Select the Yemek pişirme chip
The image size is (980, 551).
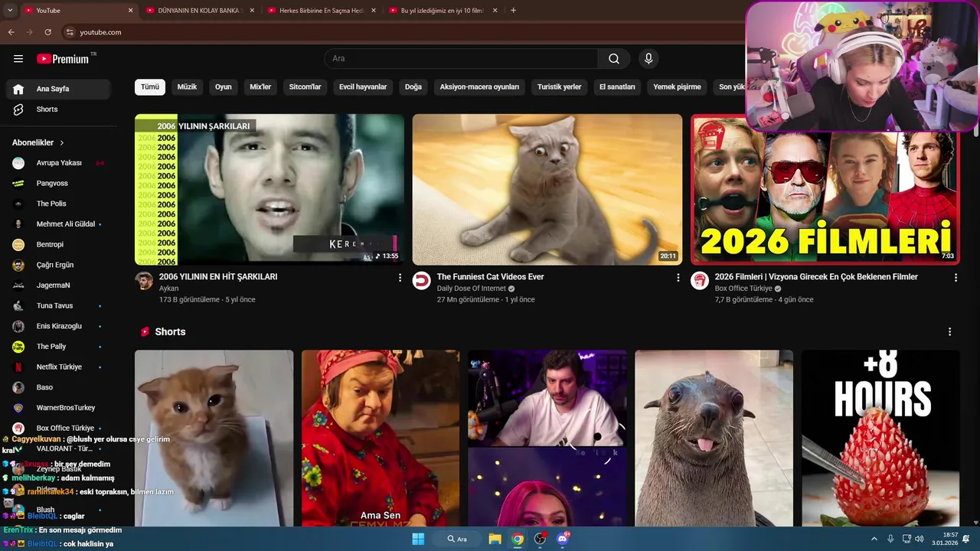tap(677, 87)
